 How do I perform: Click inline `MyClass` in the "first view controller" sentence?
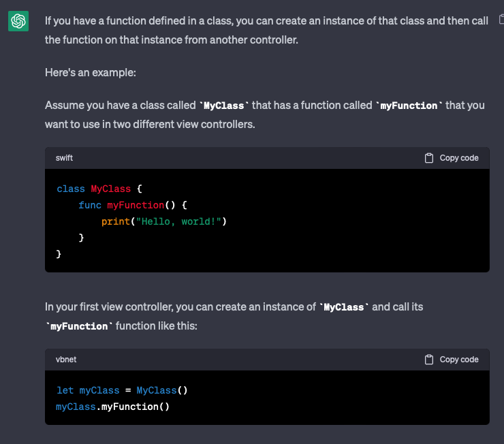point(344,307)
